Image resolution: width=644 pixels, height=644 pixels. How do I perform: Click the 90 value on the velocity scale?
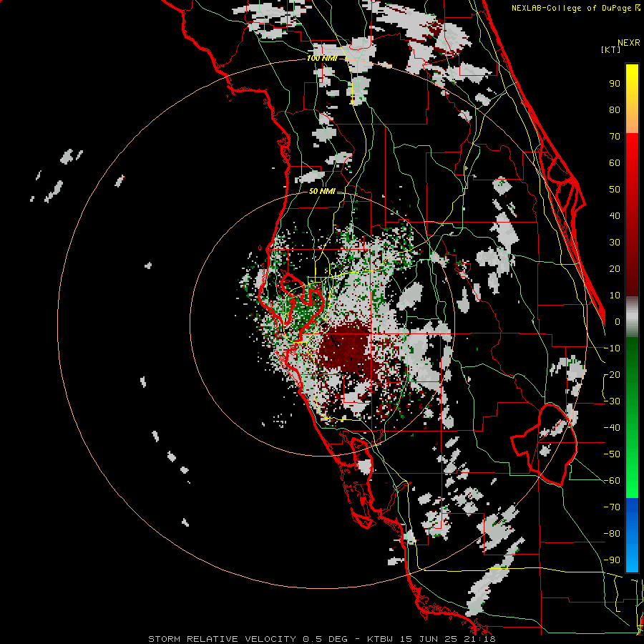tap(615, 84)
